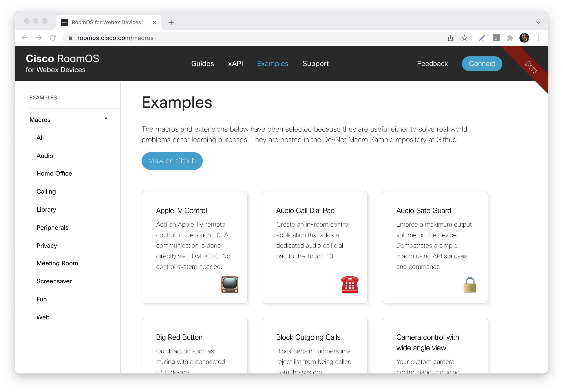Open the Chrome profile avatar
563x392 pixels.
[524, 38]
